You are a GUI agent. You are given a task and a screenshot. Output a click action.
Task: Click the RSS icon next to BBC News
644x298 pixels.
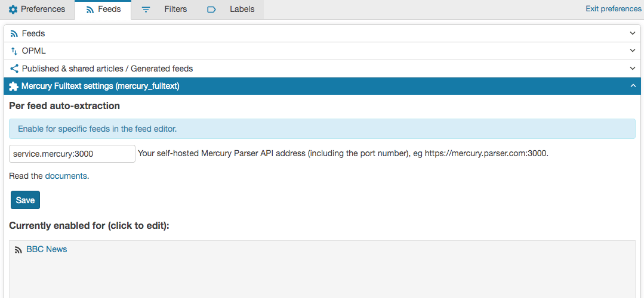pyautogui.click(x=18, y=250)
